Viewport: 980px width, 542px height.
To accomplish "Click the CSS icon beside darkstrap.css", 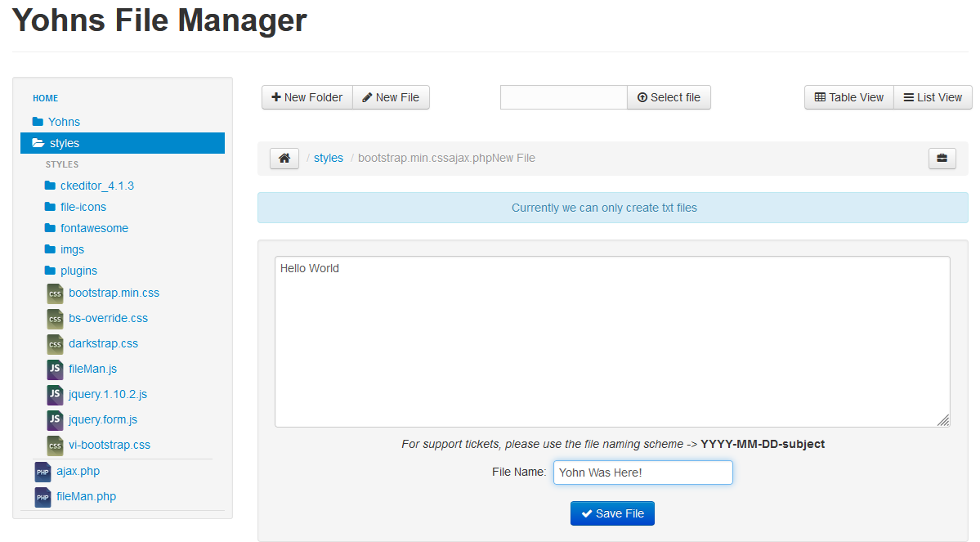I will [55, 344].
